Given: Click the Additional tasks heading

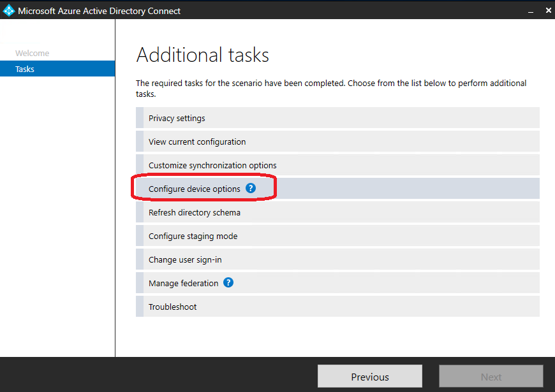Looking at the screenshot, I should (x=203, y=55).
